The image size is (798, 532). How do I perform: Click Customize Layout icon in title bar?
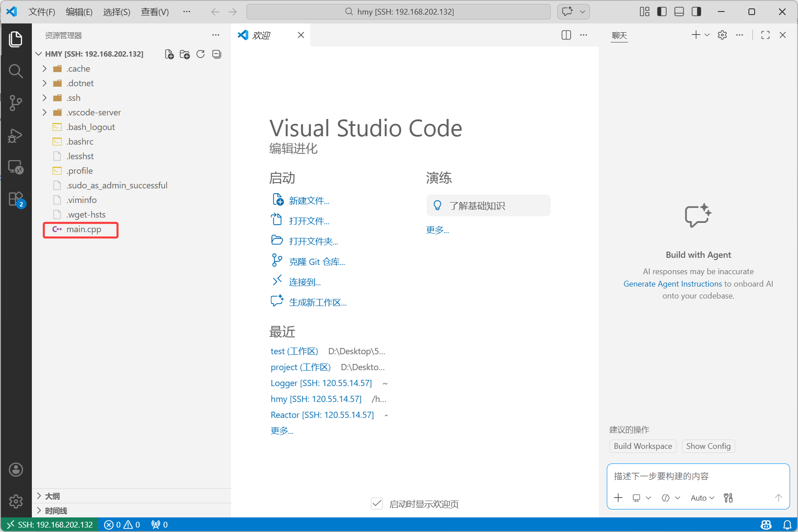(x=644, y=11)
